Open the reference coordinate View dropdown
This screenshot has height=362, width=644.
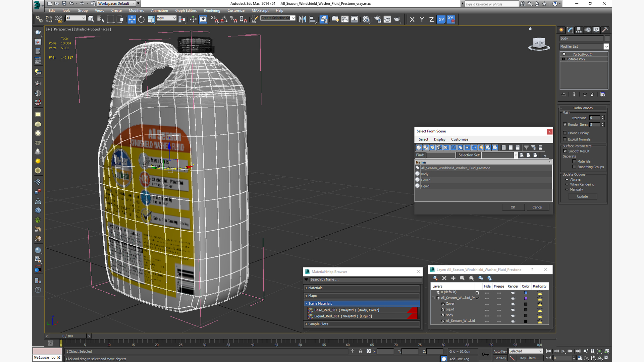[166, 18]
